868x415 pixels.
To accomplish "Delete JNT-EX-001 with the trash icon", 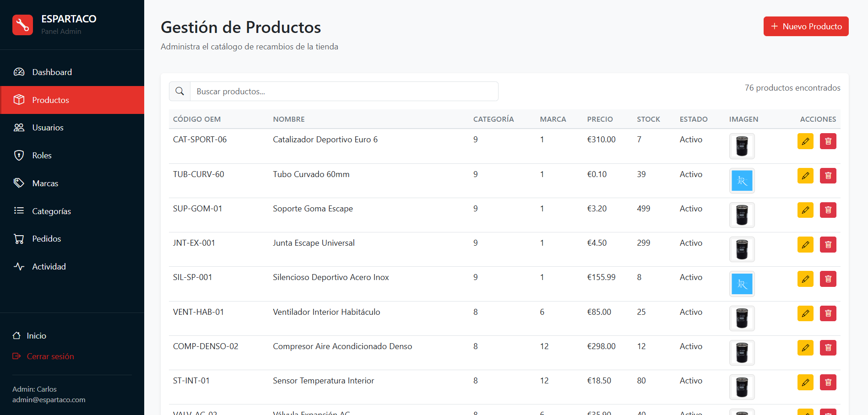I will (828, 244).
